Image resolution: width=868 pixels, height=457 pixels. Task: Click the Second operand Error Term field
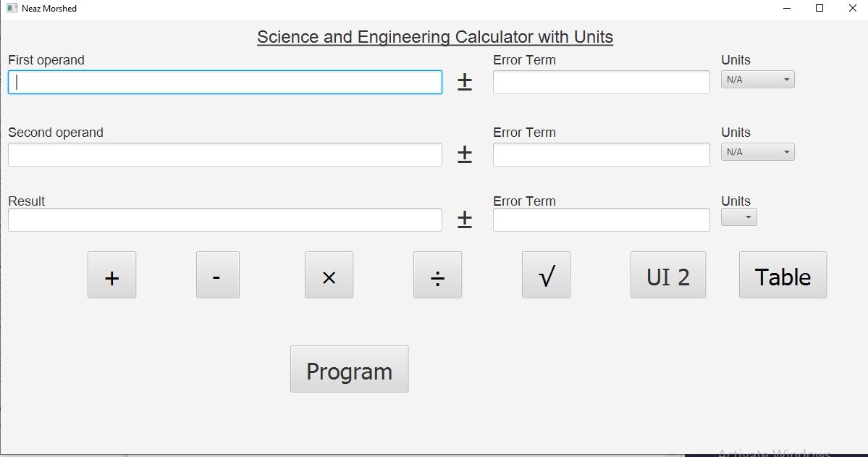[x=601, y=154]
